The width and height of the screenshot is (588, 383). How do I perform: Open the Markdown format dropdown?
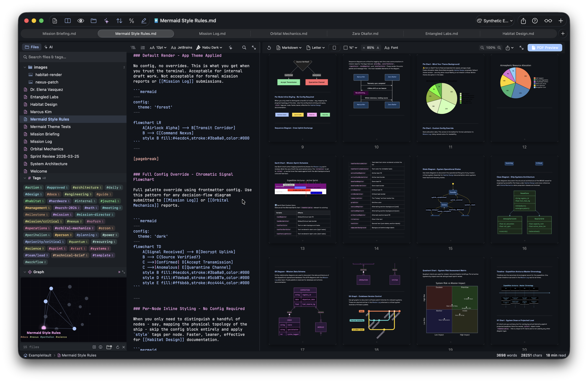click(289, 48)
